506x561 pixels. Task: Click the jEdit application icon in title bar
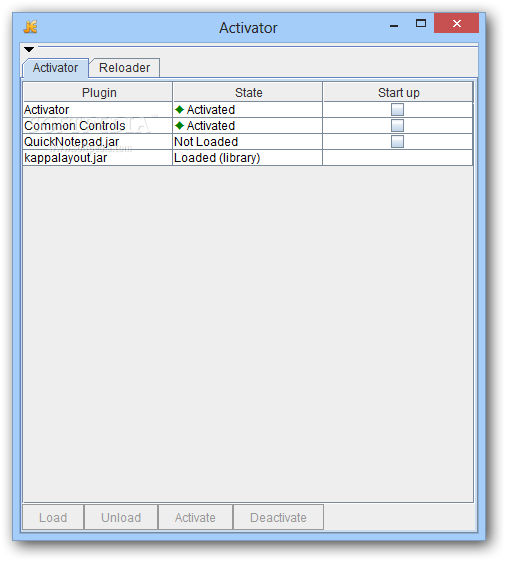pos(30,27)
